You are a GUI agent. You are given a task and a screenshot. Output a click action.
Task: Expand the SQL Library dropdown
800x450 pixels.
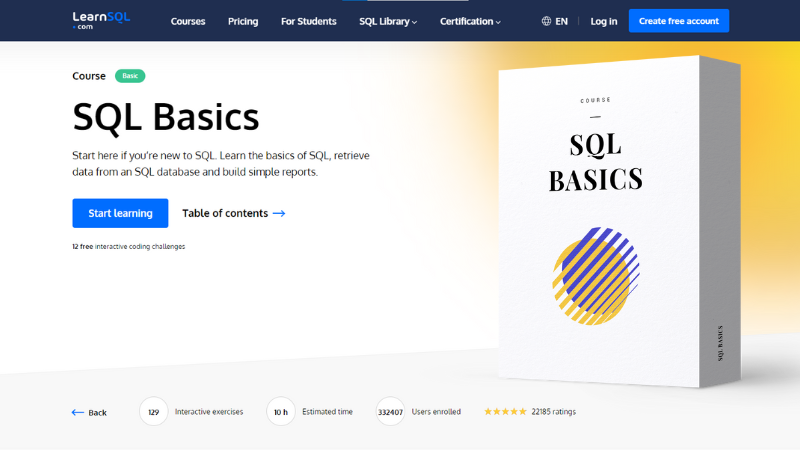pos(388,21)
